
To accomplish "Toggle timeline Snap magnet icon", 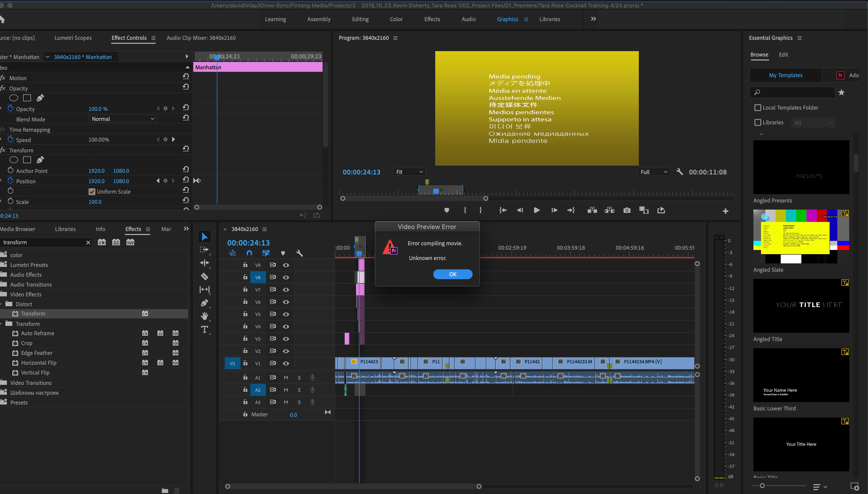I will coord(249,253).
